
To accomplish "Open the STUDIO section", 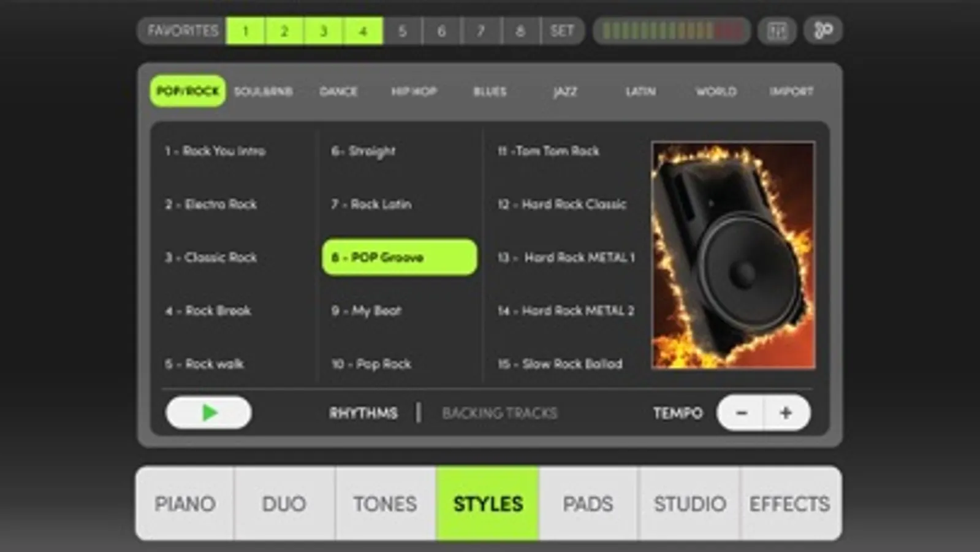I will 689,504.
